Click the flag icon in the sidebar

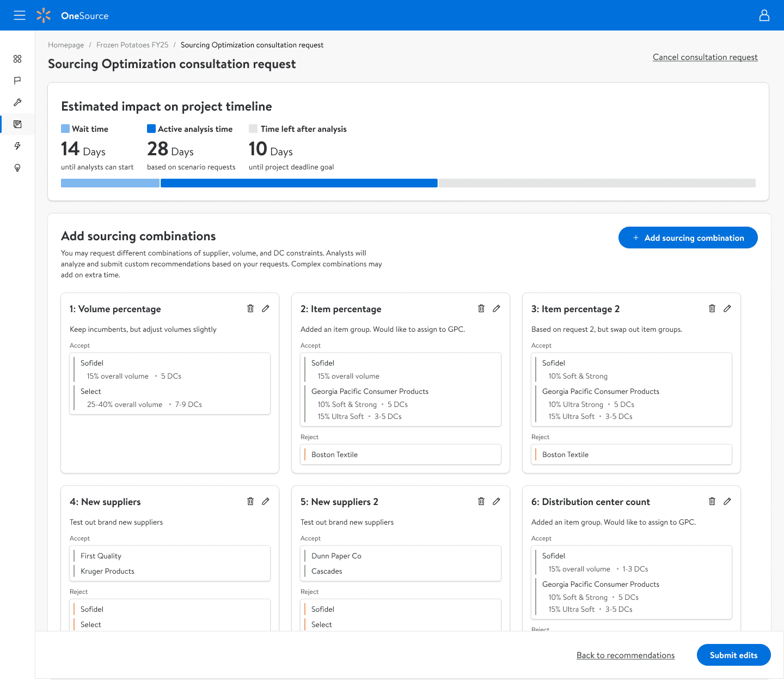tap(17, 81)
